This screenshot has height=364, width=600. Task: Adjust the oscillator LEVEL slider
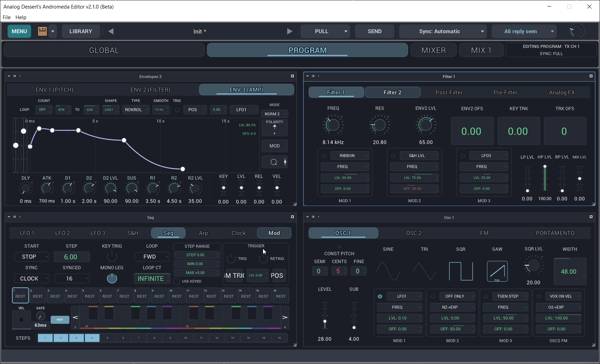pyautogui.click(x=325, y=315)
